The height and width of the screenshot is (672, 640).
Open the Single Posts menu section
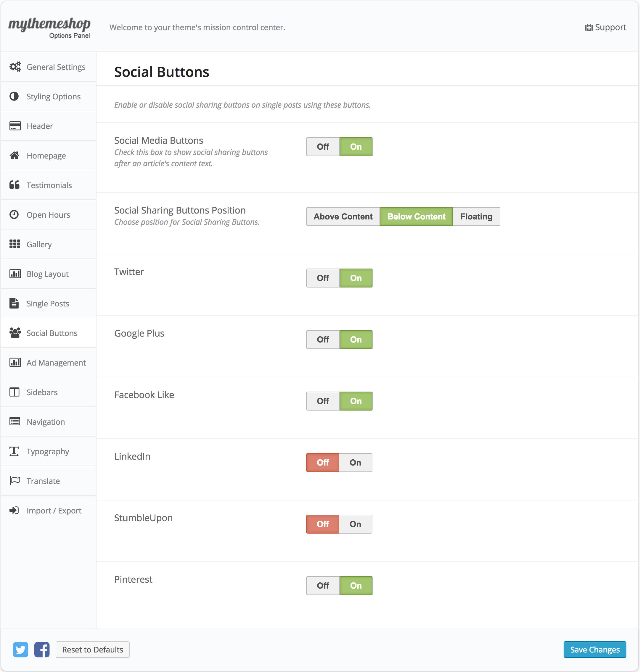point(48,303)
